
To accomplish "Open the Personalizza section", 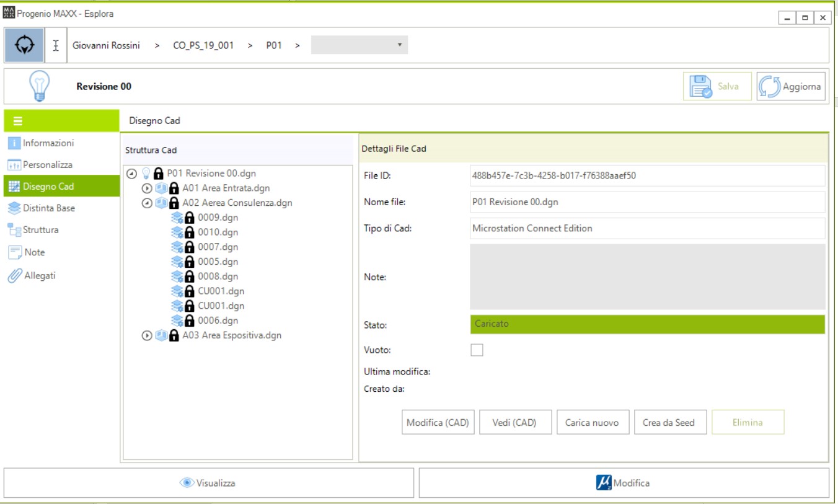I will click(x=61, y=165).
